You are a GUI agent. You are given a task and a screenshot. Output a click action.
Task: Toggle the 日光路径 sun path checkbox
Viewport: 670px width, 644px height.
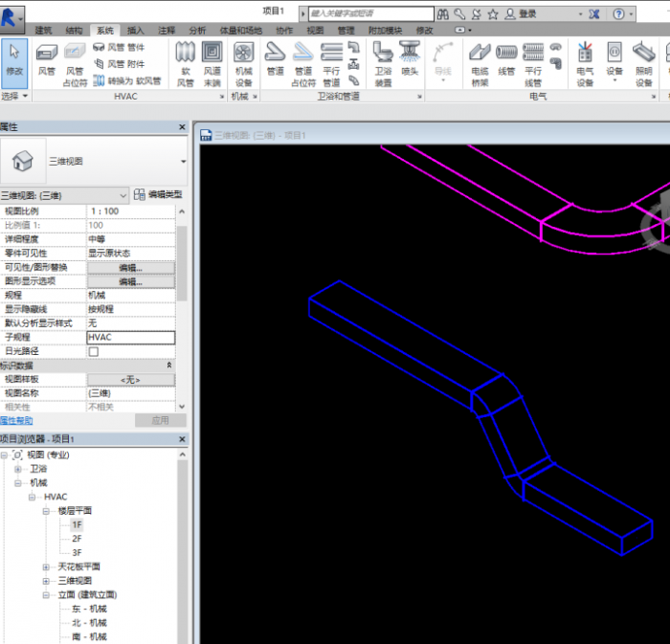(x=94, y=351)
